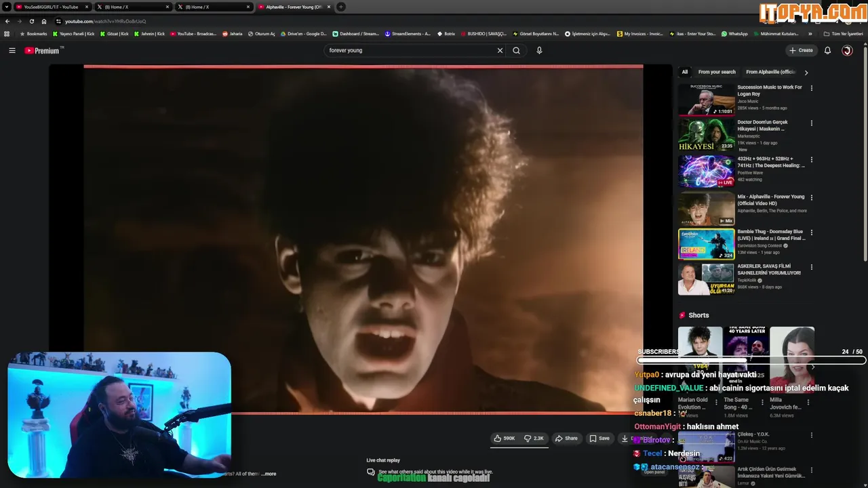Screen dimensions: 868x488
Task: Open options for Succession Music video
Action: point(811,87)
